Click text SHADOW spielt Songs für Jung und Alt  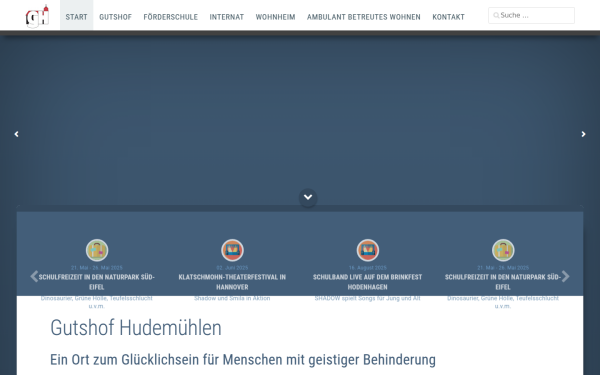[x=368, y=298]
